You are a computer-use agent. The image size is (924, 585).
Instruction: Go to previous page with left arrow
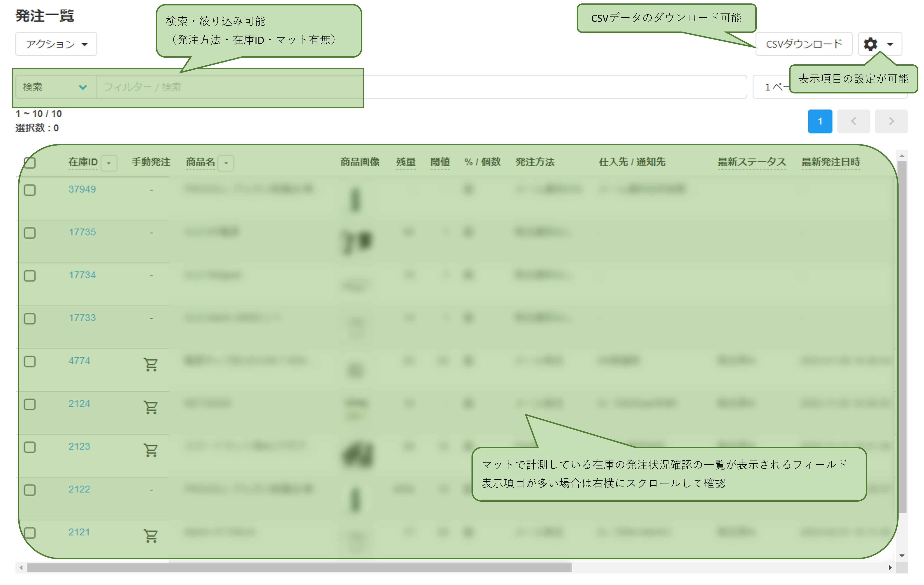853,121
